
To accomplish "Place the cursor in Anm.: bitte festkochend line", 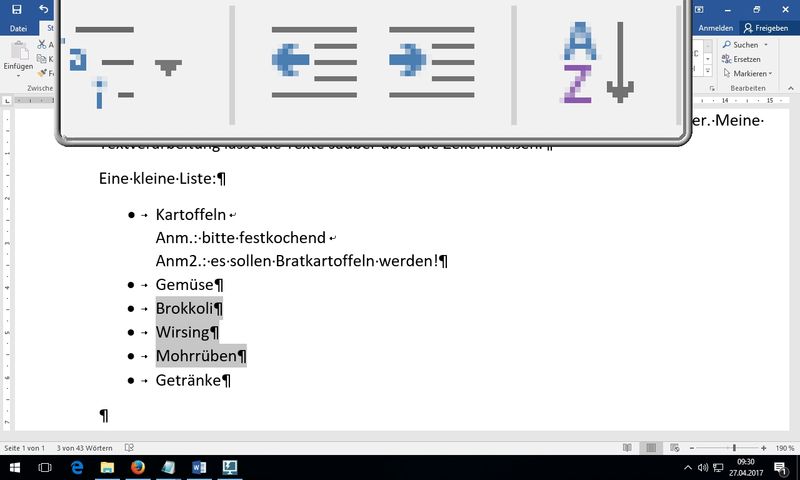I will click(241, 238).
